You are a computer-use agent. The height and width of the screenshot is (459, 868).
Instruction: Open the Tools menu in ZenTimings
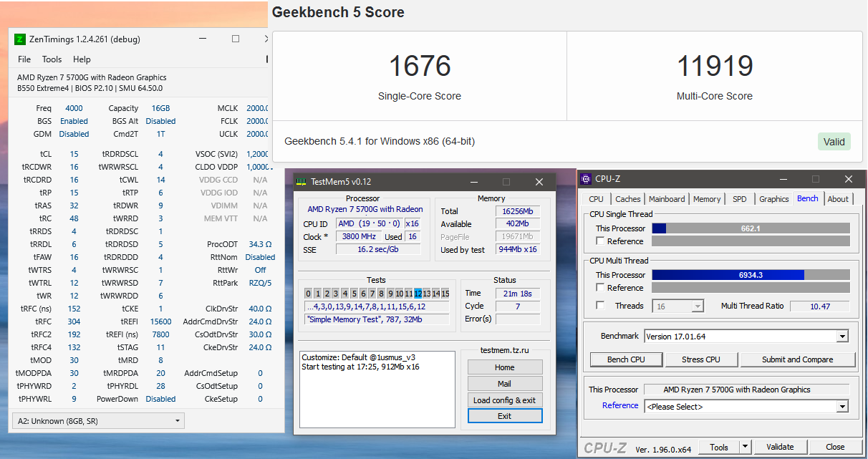coord(52,59)
